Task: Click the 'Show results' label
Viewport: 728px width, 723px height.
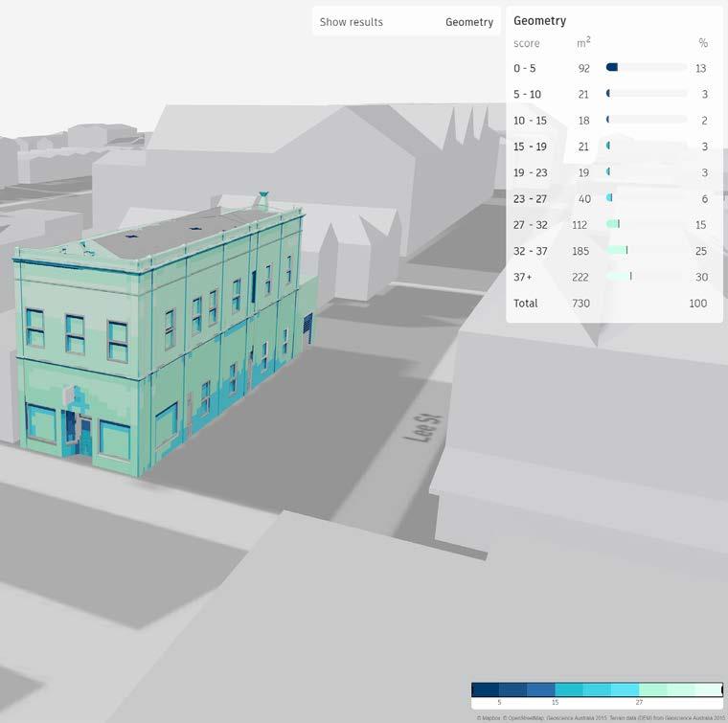Action: coord(351,22)
